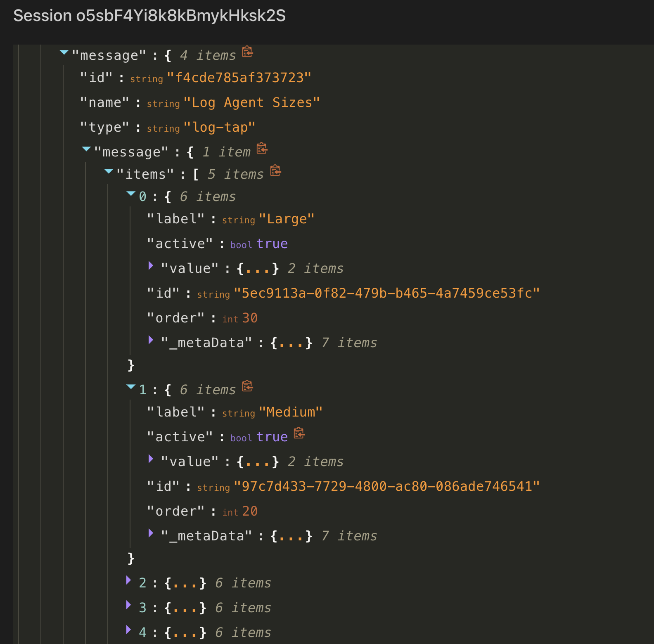Expand collapsed array item 4
Image resolution: width=654 pixels, height=644 pixels.
click(129, 630)
